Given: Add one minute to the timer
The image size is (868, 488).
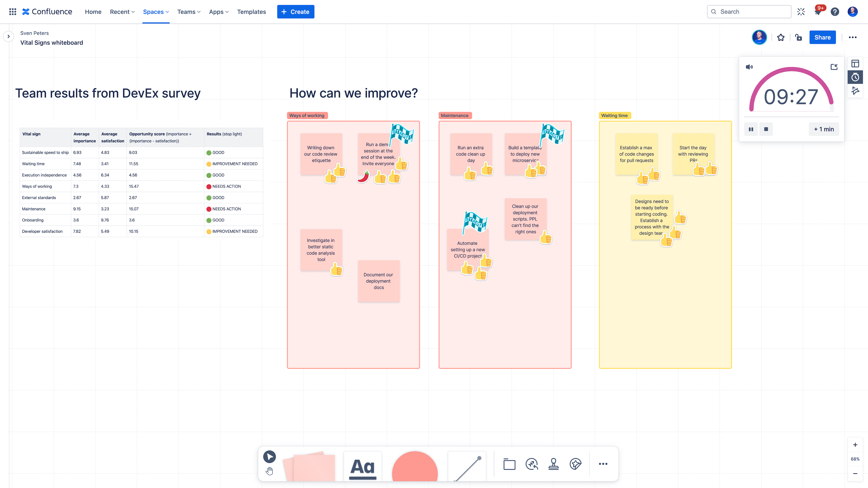Looking at the screenshot, I should (x=824, y=129).
